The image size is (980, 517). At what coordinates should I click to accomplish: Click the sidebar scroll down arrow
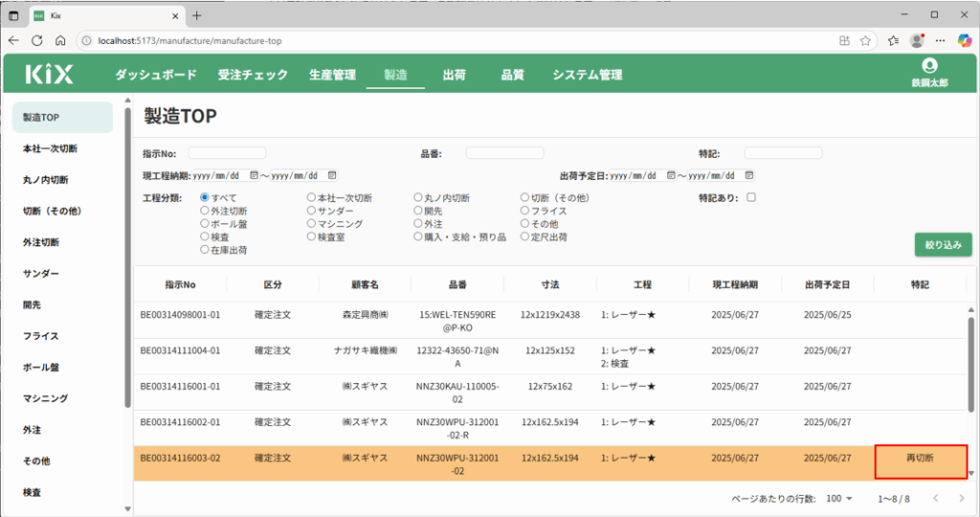point(127,509)
